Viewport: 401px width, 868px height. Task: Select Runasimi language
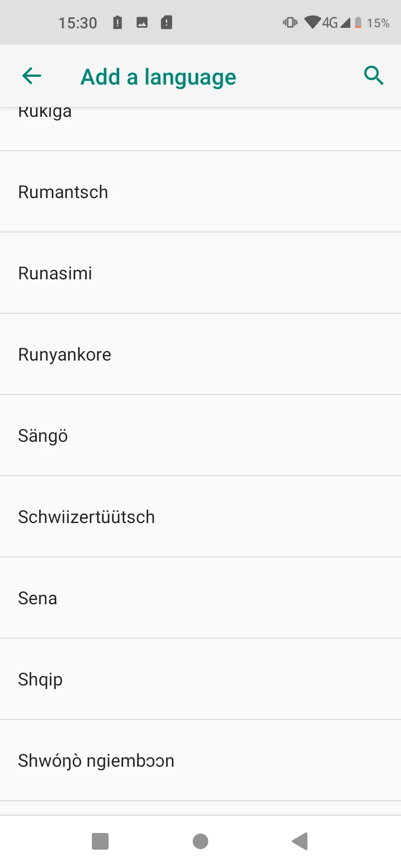(x=200, y=273)
